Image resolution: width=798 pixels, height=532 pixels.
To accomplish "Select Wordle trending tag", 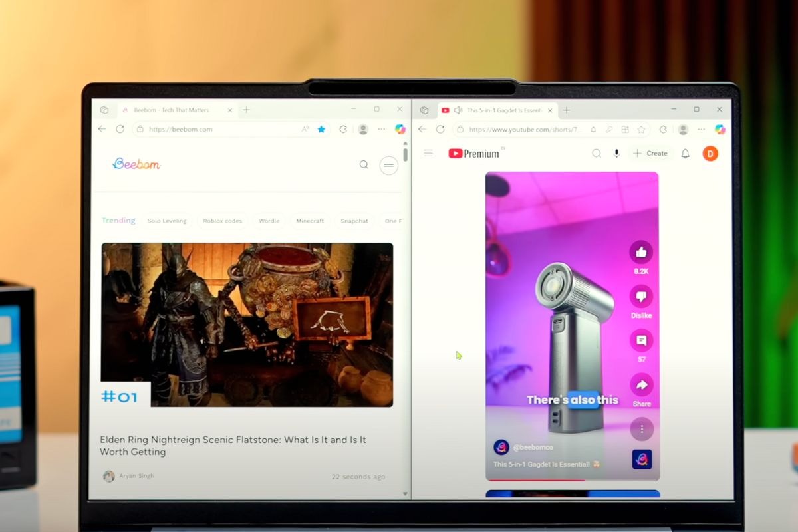I will (x=269, y=221).
